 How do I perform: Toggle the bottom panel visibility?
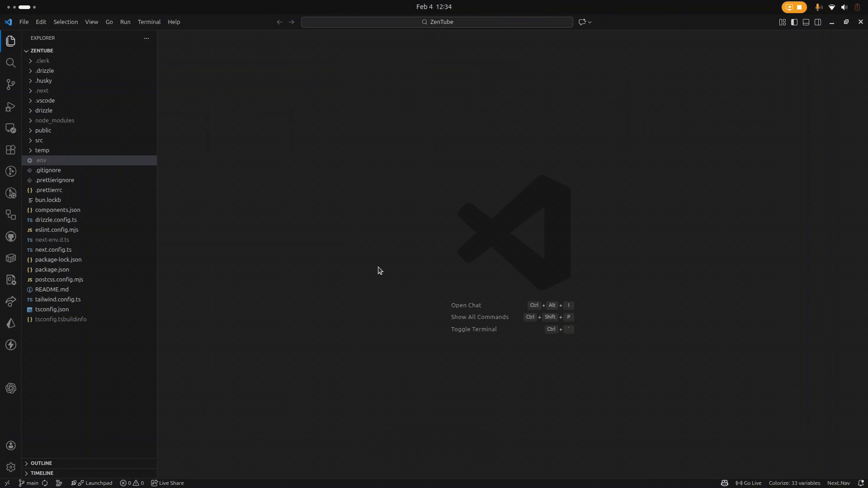click(x=807, y=22)
